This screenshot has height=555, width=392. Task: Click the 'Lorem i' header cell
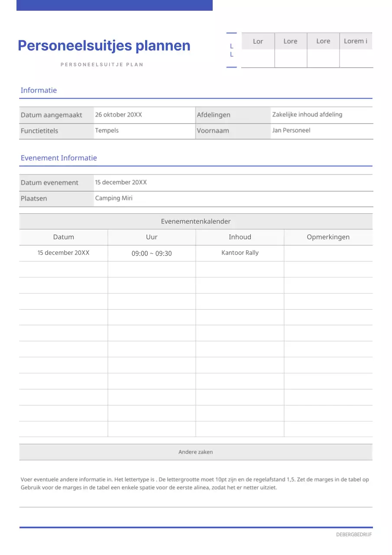[355, 41]
